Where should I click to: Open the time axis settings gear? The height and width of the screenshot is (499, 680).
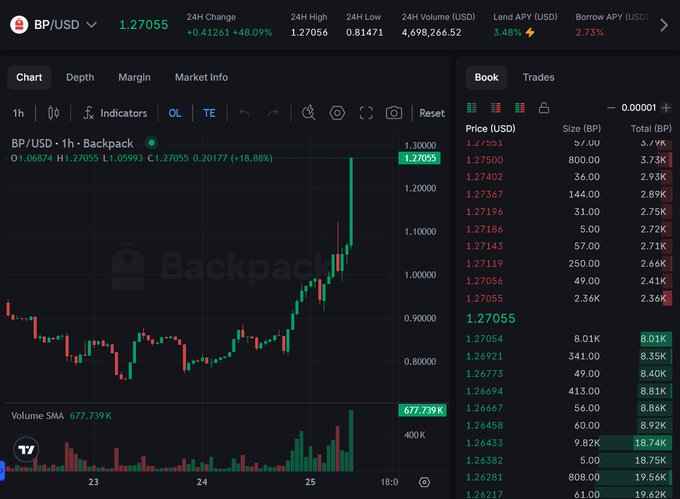coord(424,482)
